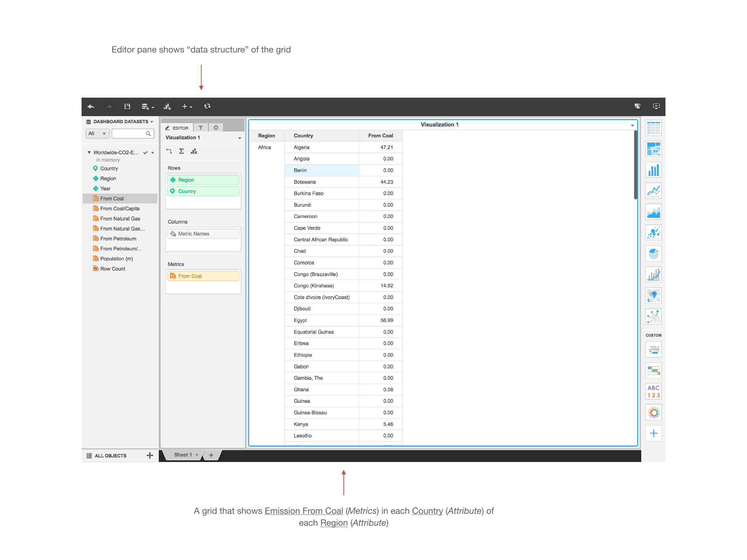Screen dimensions: 747x560
Task: Click the dataset checkmark icon
Action: pyautogui.click(x=145, y=153)
